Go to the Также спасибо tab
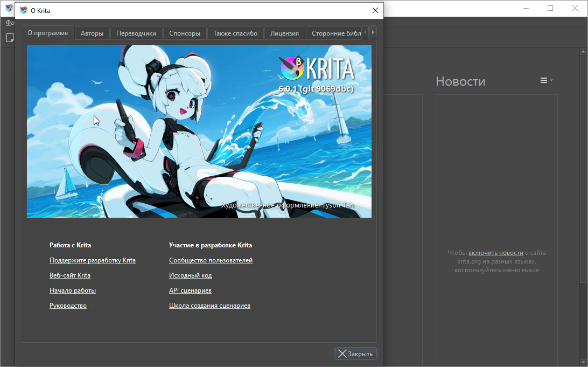 (235, 33)
